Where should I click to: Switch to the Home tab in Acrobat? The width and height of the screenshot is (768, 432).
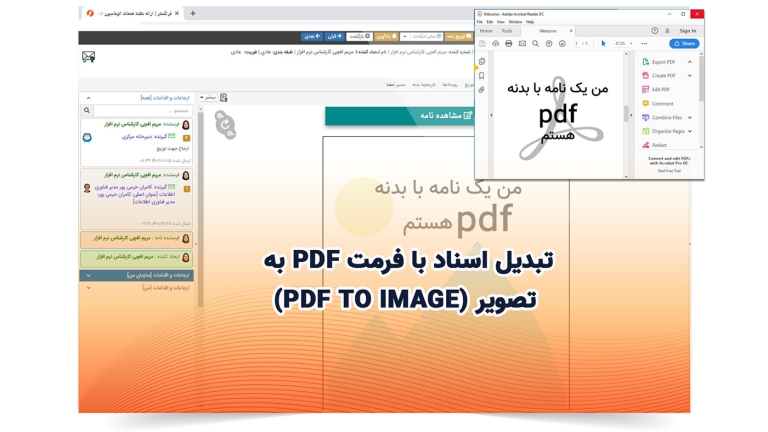point(486,31)
